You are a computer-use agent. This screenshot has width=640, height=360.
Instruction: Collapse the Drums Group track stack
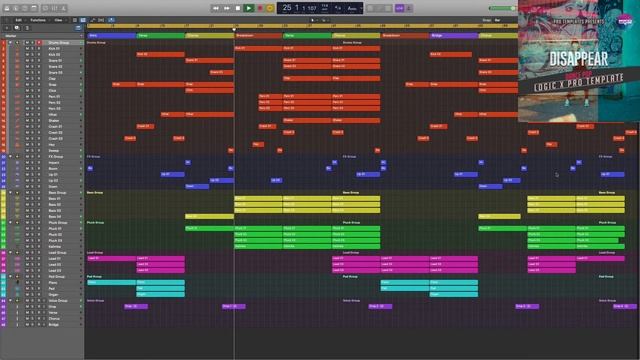(x=10, y=42)
